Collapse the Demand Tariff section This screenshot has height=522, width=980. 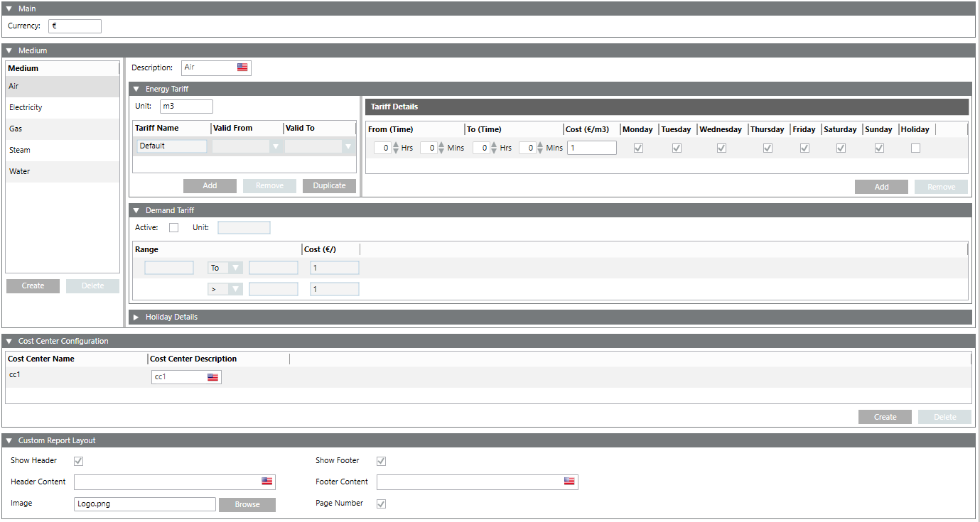[136, 210]
